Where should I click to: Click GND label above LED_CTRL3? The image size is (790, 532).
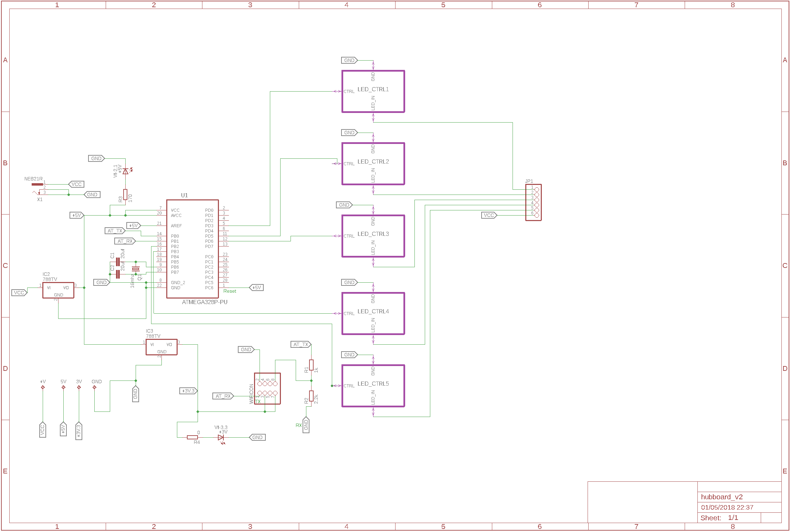coord(344,205)
